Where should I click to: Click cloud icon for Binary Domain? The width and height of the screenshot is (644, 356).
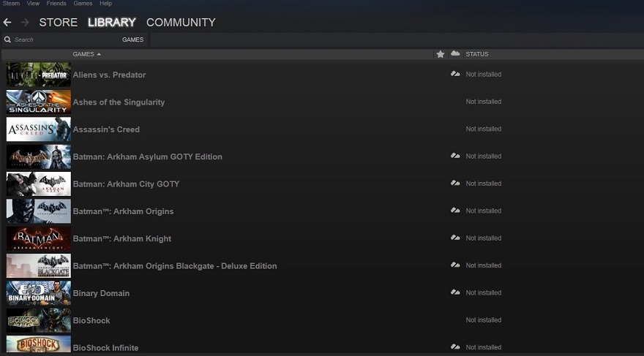point(455,292)
